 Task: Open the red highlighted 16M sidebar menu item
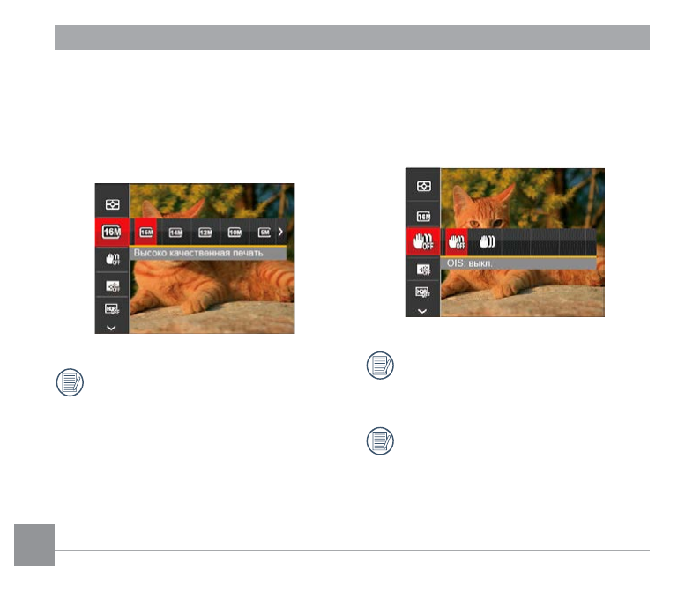click(112, 232)
